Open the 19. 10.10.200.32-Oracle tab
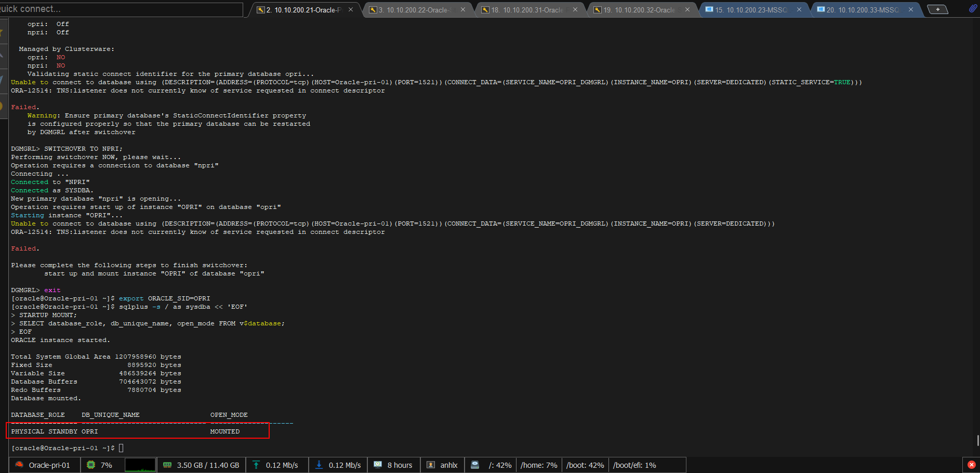Viewport: 980px width, 473px height. (642, 10)
